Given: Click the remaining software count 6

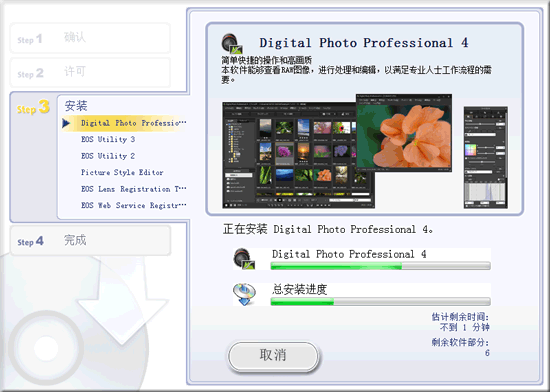Looking at the screenshot, I should pyautogui.click(x=487, y=353).
